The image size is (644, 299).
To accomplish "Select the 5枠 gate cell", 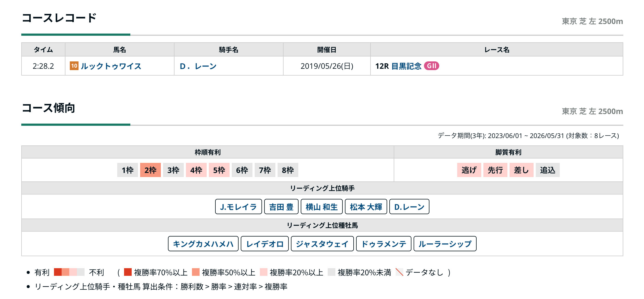I will coord(219,170).
